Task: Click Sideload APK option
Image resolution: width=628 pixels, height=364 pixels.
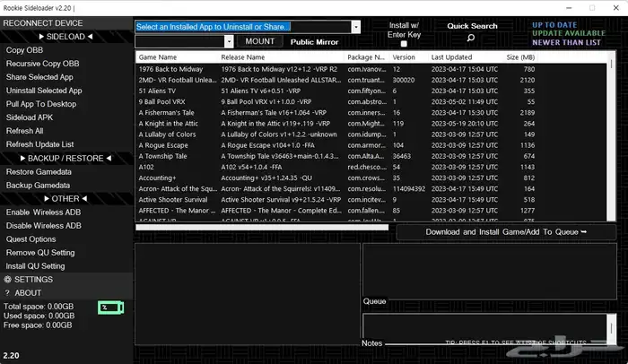Action: coord(30,117)
